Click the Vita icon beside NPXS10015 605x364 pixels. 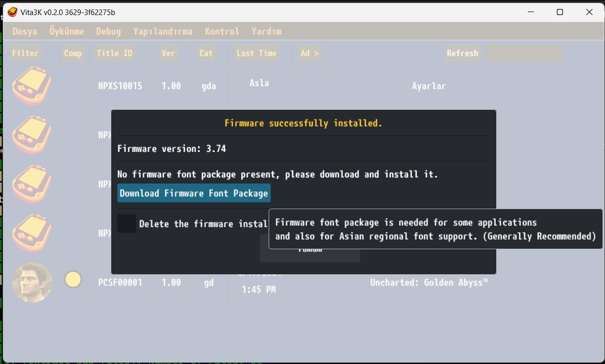coord(32,86)
